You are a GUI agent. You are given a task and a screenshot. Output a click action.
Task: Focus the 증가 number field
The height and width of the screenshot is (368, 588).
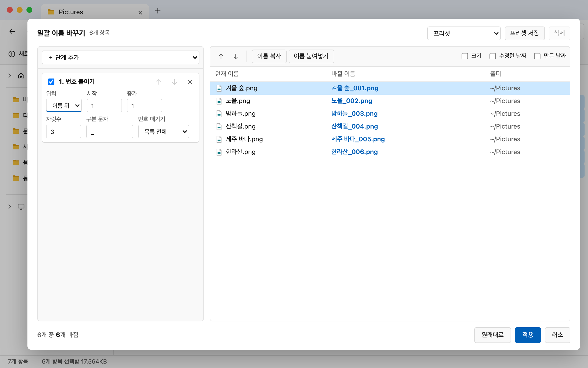[x=145, y=105]
